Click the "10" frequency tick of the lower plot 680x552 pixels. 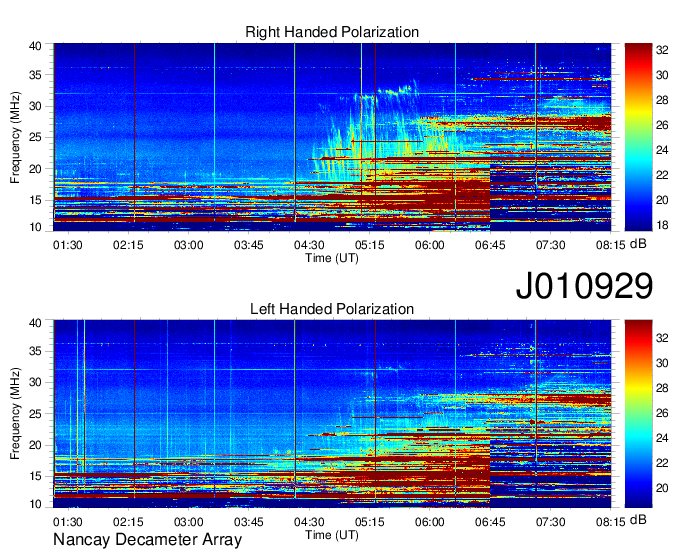point(35,504)
